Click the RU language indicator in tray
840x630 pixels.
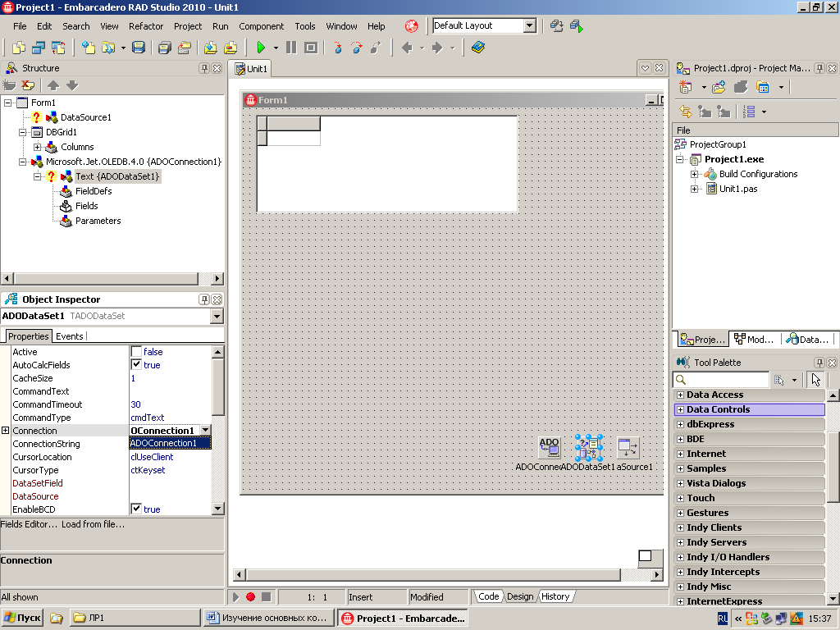(x=722, y=619)
